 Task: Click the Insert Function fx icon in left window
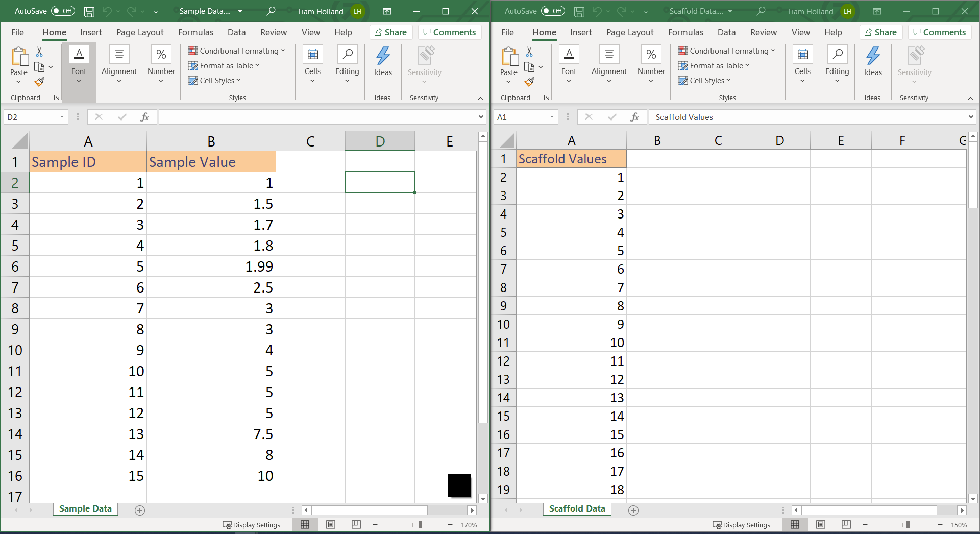(144, 117)
